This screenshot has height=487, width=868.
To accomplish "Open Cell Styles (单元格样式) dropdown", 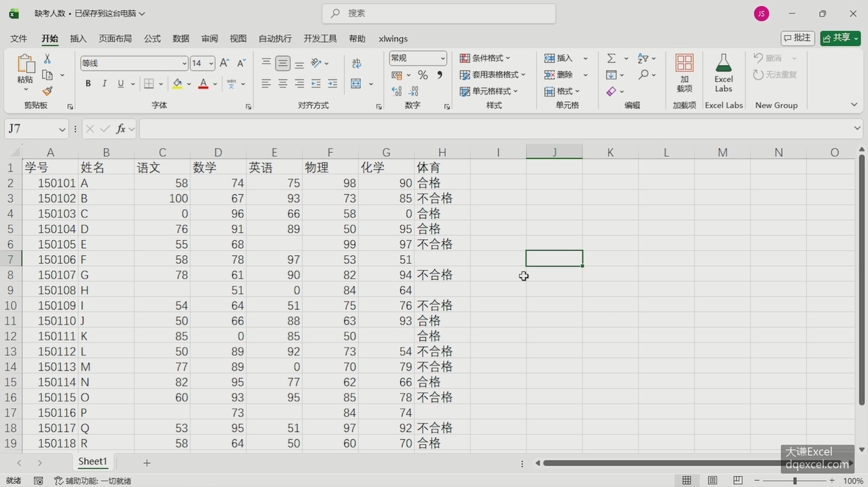I will click(x=489, y=91).
